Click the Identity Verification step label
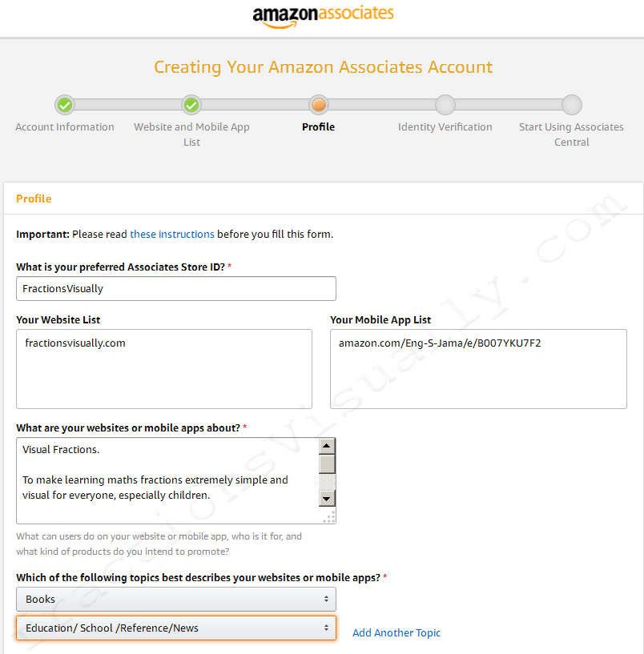Viewport: 644px width, 654px height. 445,127
